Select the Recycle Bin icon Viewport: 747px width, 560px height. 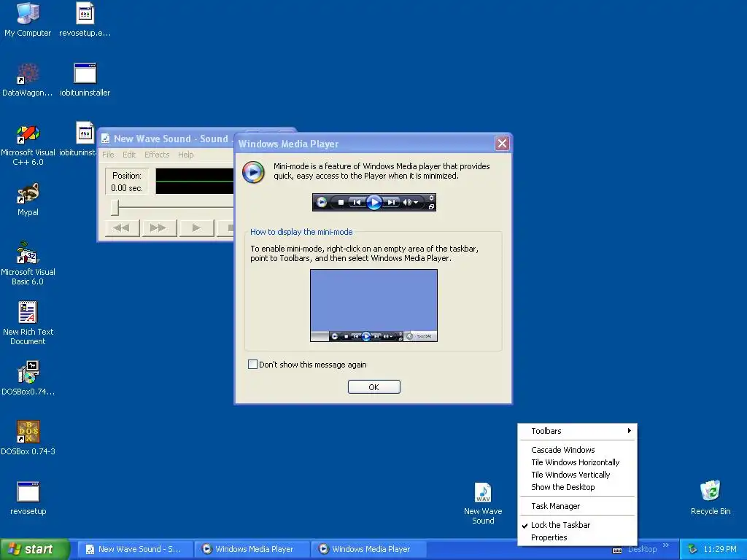point(711,491)
